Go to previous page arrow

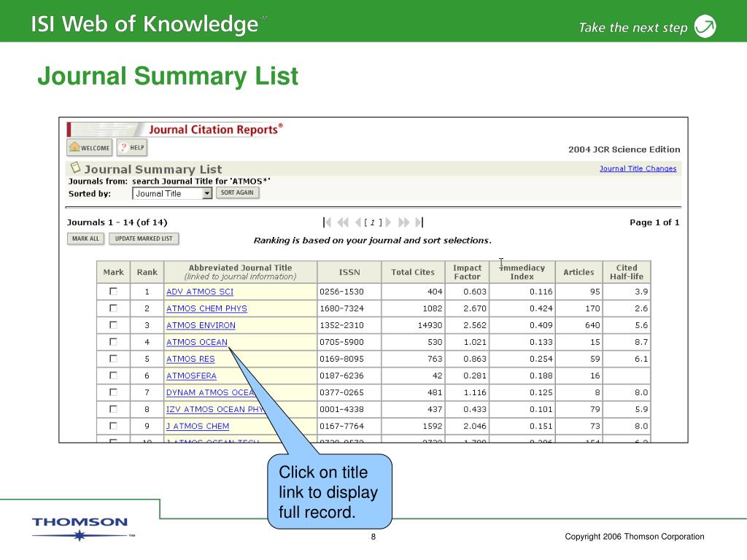click(358, 222)
